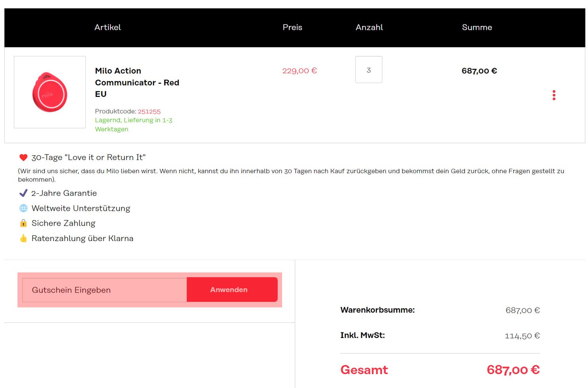This screenshot has height=388, width=588.
Task: Click the globe icon beside Weltweite Unterstützung
Action: [23, 208]
